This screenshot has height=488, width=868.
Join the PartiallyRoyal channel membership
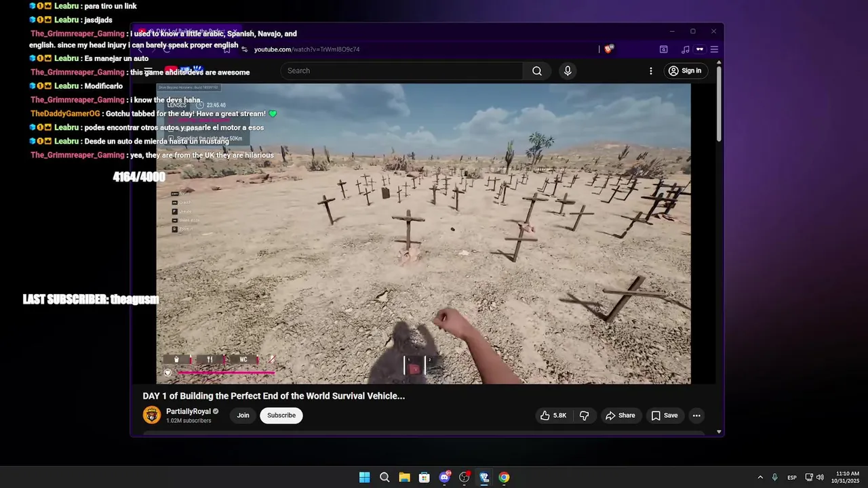click(x=243, y=415)
